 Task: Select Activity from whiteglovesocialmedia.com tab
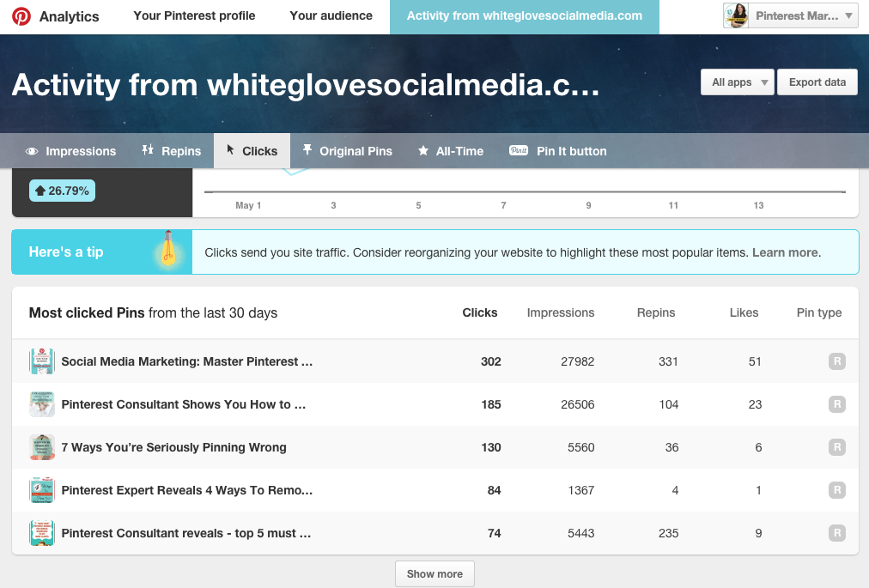[x=525, y=16]
